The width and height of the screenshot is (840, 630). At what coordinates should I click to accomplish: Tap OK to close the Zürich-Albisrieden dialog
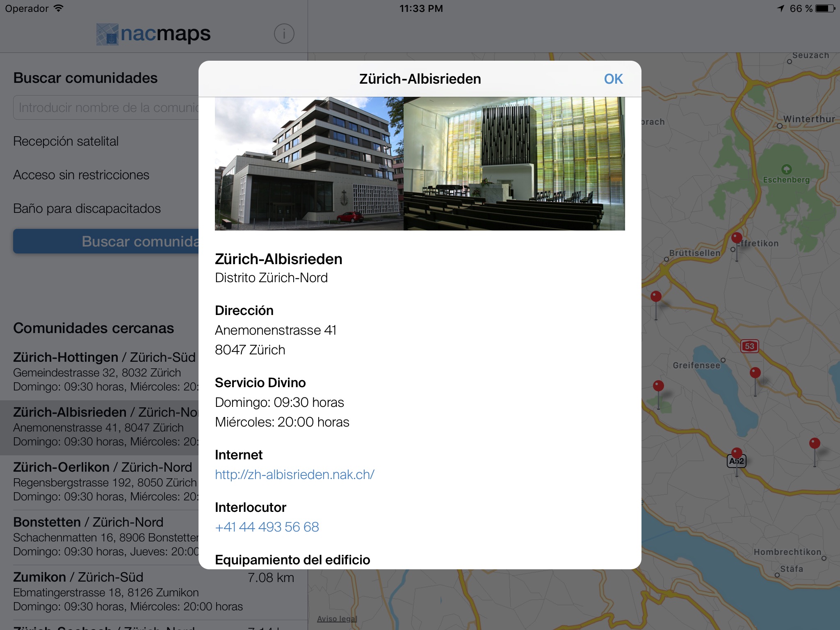[613, 79]
